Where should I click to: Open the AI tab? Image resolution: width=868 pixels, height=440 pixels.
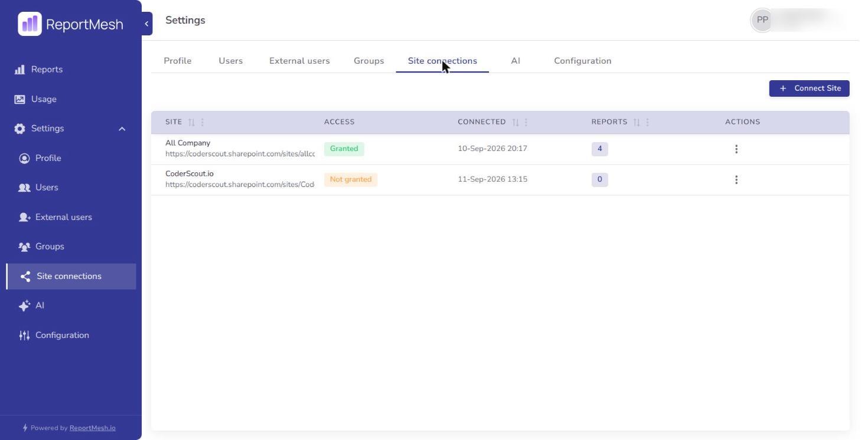pos(515,61)
